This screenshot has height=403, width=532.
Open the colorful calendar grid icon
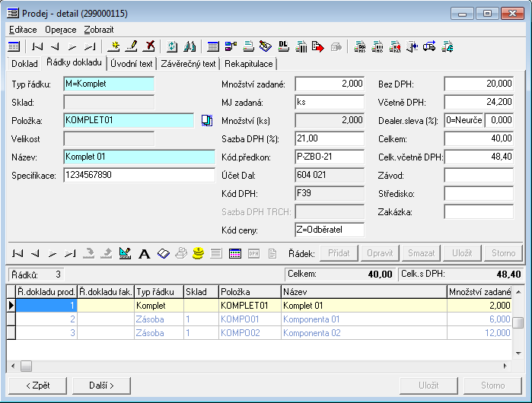click(235, 253)
